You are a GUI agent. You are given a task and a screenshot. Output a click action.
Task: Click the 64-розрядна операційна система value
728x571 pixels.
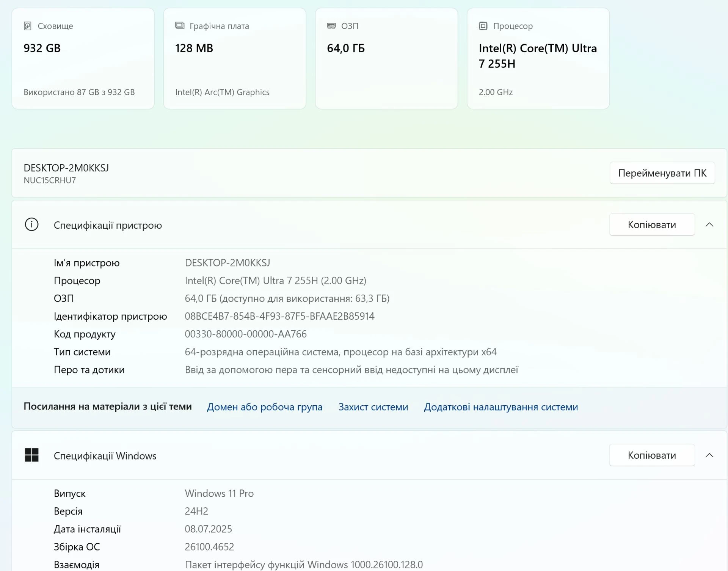340,352
